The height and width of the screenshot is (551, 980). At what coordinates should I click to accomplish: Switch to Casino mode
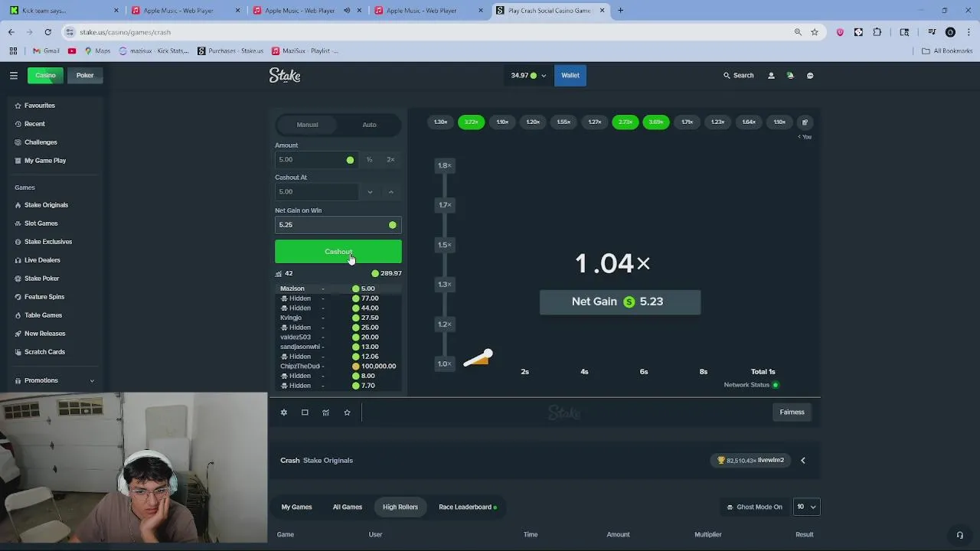tap(45, 75)
